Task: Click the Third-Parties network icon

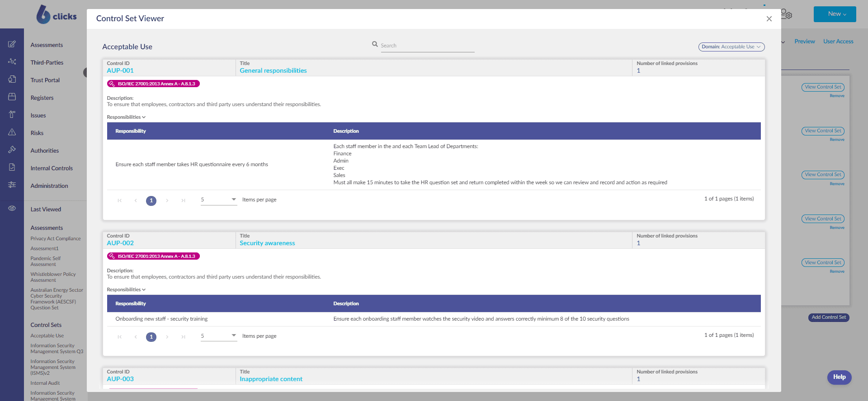Action: click(x=12, y=62)
